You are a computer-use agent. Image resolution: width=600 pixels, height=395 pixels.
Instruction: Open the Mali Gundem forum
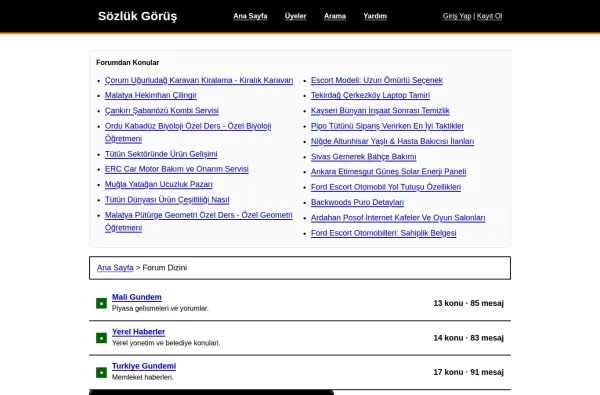137,297
